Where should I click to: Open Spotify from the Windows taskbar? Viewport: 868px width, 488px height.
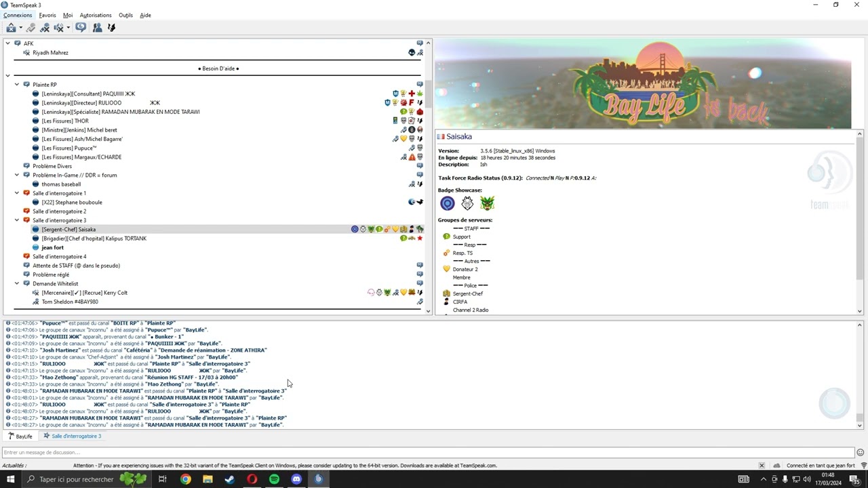[x=274, y=479]
